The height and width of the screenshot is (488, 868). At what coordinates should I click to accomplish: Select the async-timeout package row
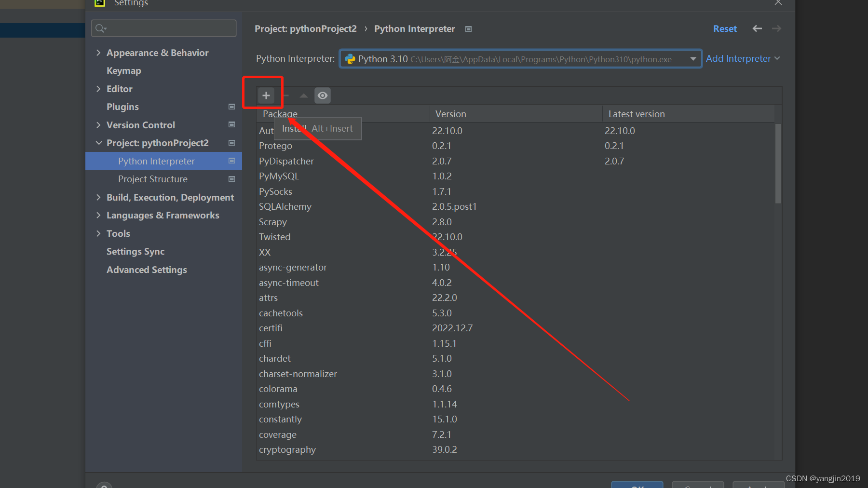click(x=515, y=283)
